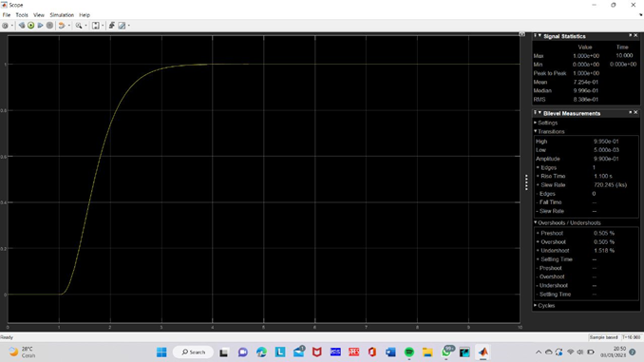
Task: Close the Signal Statistics panel
Action: pos(635,36)
